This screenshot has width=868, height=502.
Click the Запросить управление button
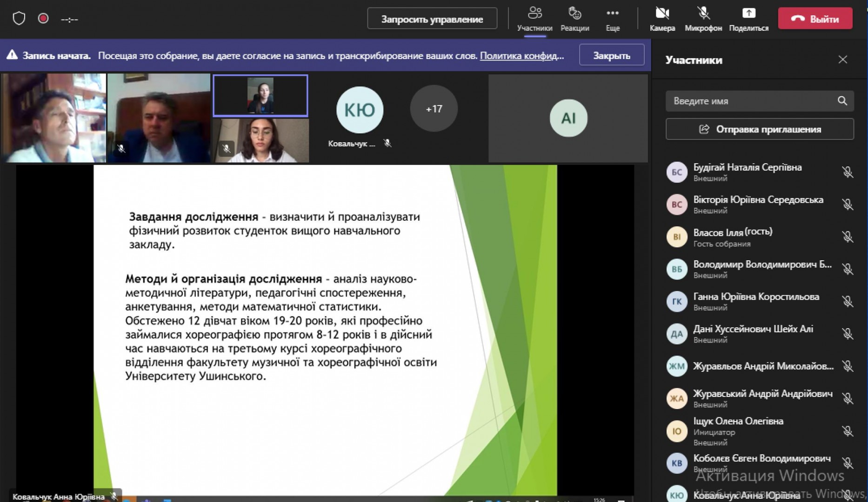coord(432,19)
